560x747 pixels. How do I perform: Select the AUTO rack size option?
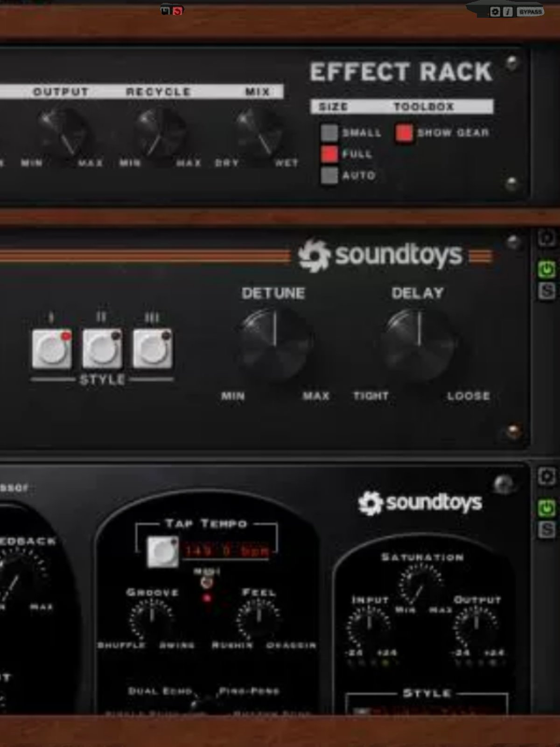(329, 176)
